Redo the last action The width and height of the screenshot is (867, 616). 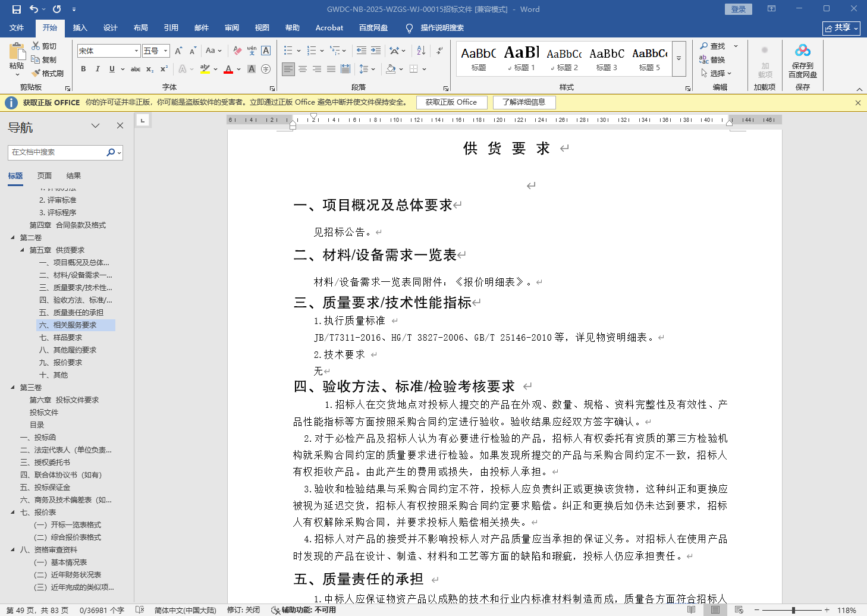[57, 9]
